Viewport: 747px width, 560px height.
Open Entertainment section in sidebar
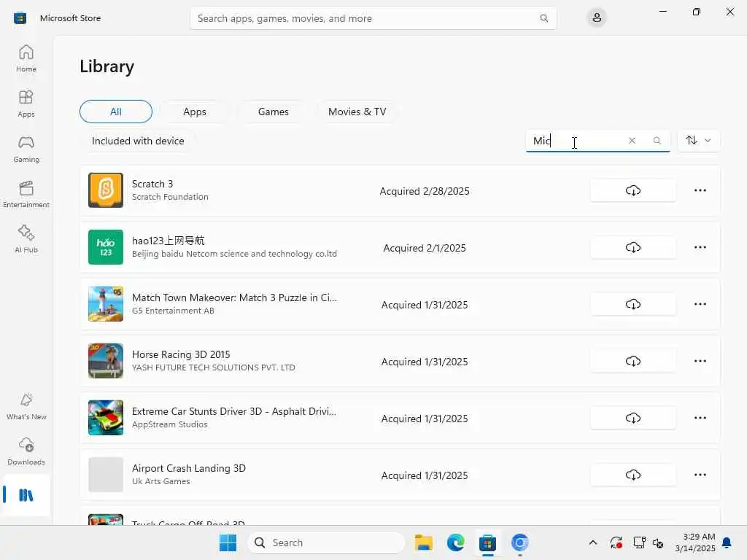pyautogui.click(x=26, y=194)
